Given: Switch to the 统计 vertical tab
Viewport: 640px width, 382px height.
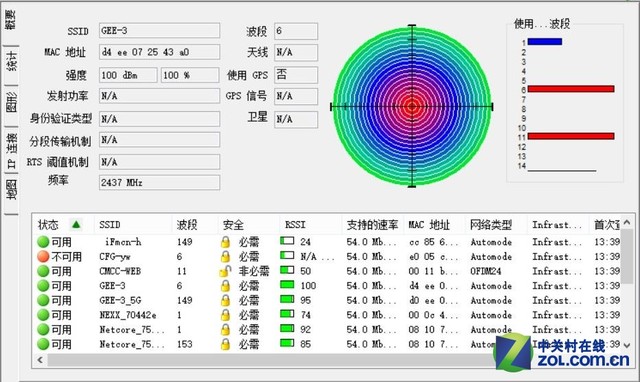Looking at the screenshot, I should tap(11, 62).
